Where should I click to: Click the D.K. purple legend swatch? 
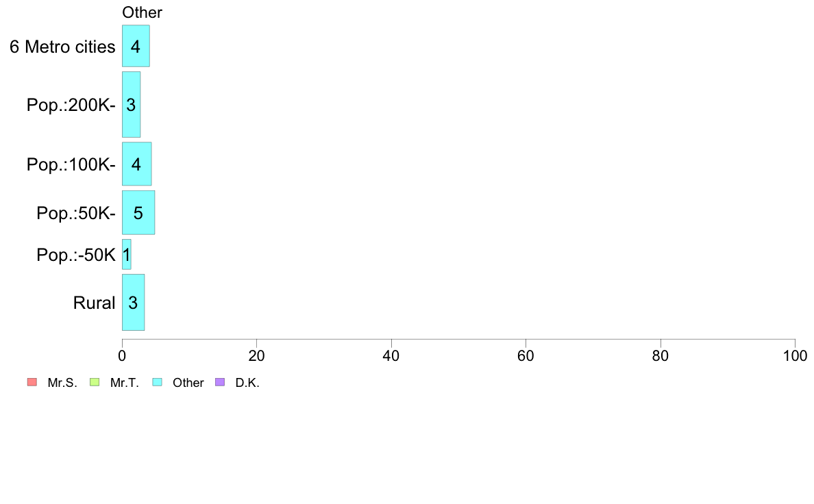220,383
